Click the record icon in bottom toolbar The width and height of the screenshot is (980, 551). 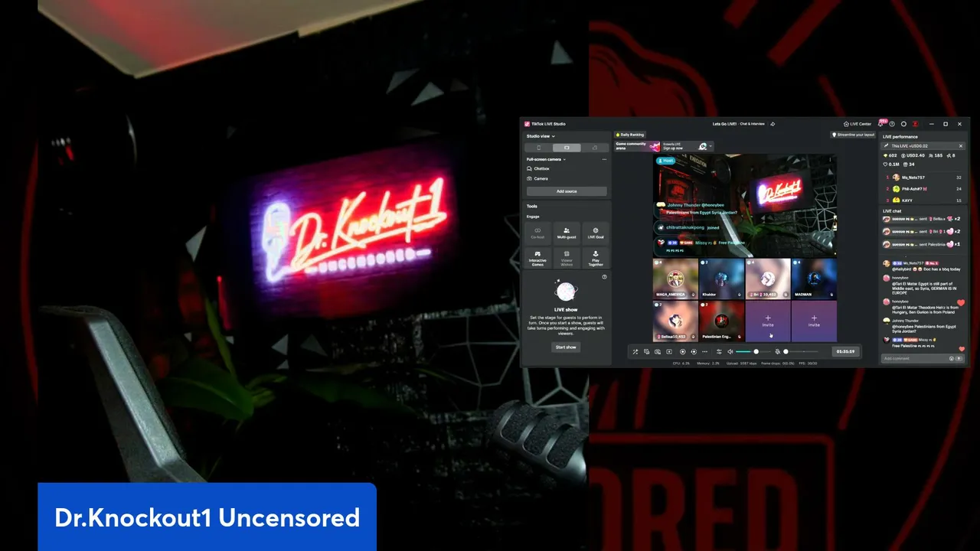[683, 351]
